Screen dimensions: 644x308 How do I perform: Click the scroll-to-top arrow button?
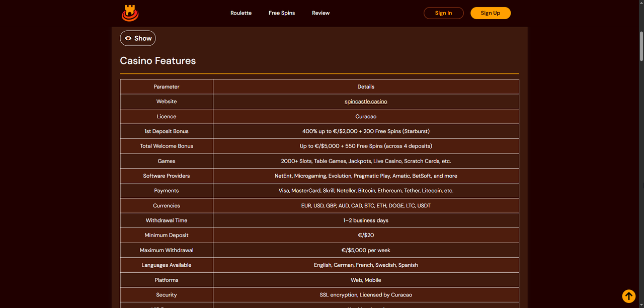pos(628,296)
